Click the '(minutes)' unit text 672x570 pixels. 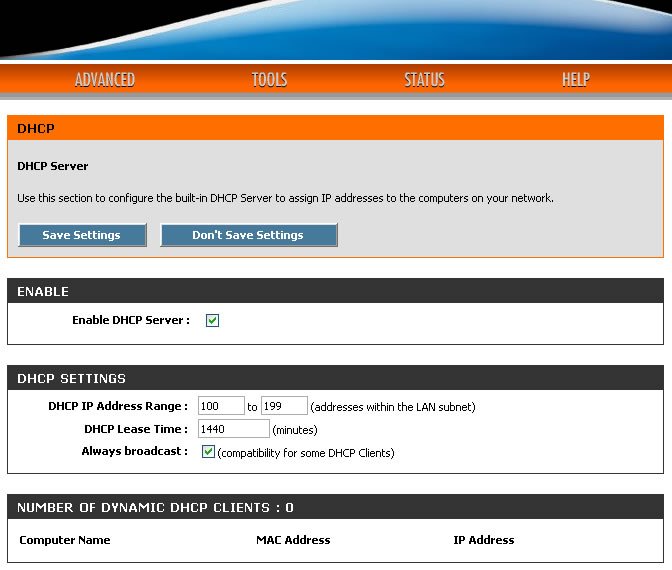click(x=295, y=430)
